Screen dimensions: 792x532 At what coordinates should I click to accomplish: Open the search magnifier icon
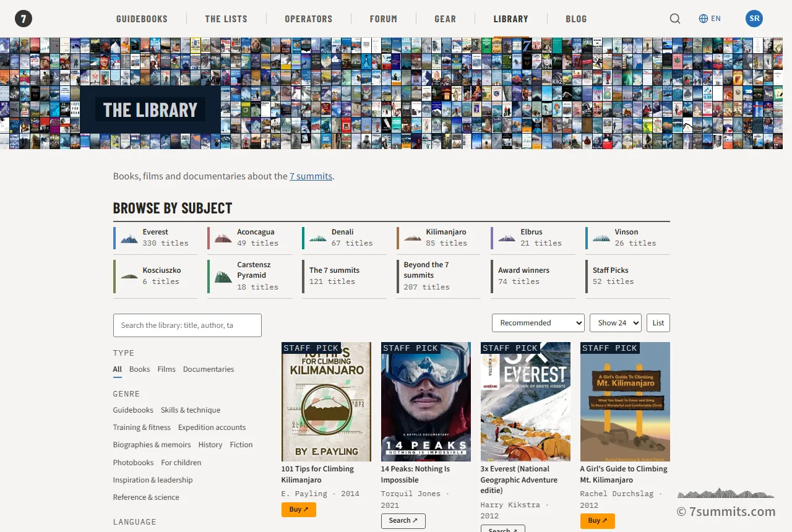(x=675, y=19)
